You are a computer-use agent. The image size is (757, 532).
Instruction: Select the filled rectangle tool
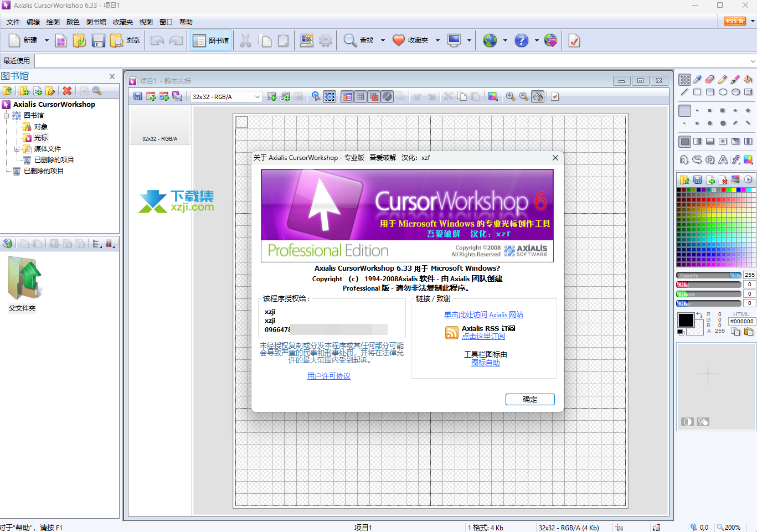pyautogui.click(x=710, y=92)
